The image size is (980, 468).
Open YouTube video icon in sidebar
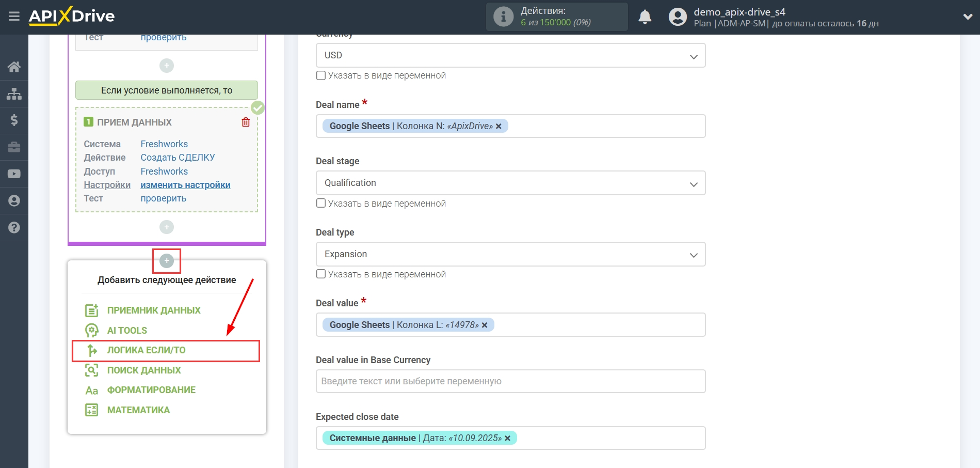[x=14, y=174]
